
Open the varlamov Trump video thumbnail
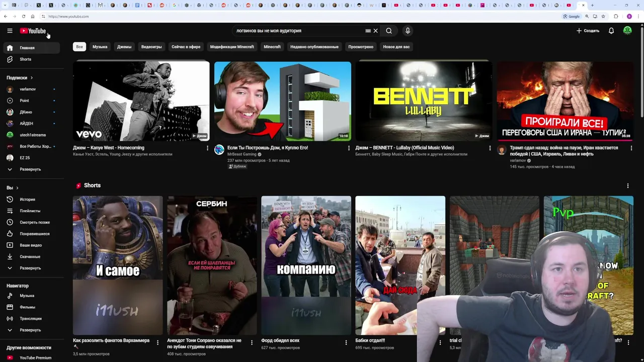click(565, 101)
